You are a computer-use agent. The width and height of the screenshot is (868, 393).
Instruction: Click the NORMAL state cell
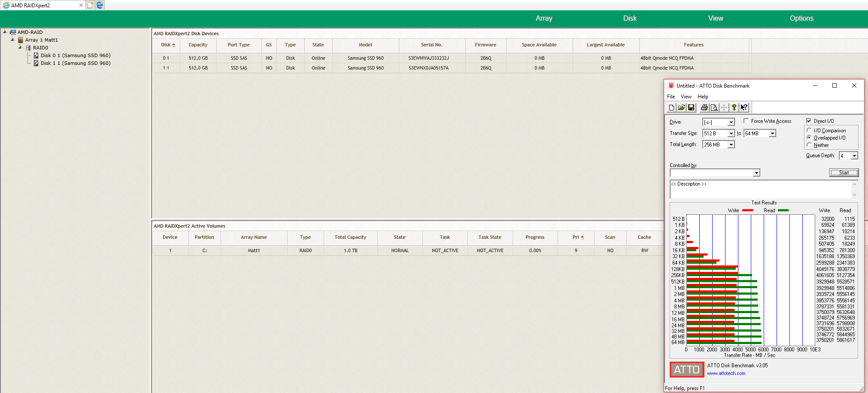(400, 250)
